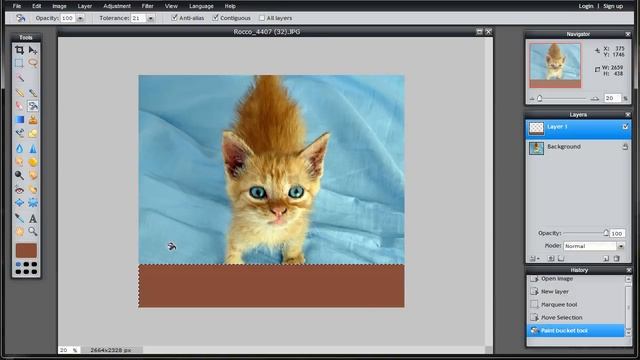The height and width of the screenshot is (360, 640).
Task: Select the Dodge tool
Action: pyautogui.click(x=19, y=175)
